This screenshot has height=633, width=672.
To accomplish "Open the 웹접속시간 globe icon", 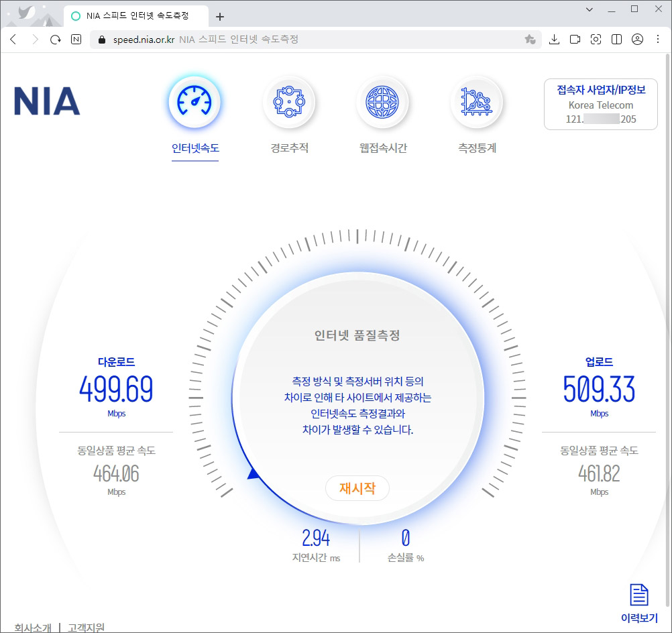I will (382, 102).
